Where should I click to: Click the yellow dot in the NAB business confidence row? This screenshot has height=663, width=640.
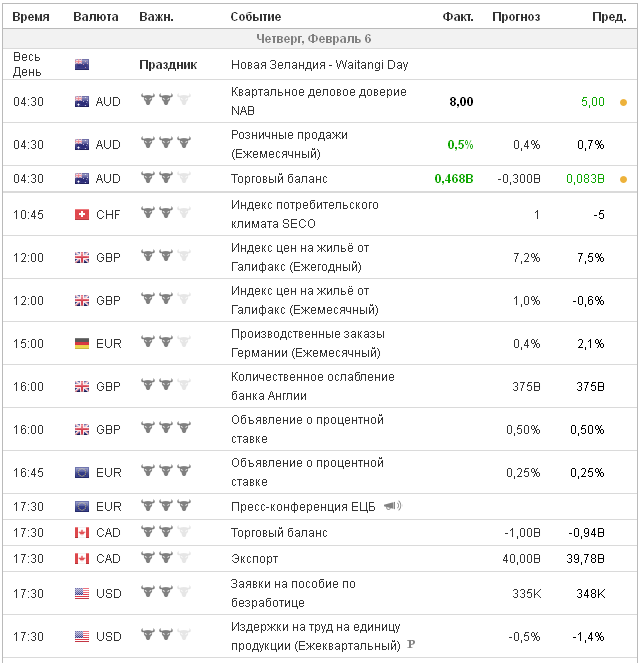point(623,102)
